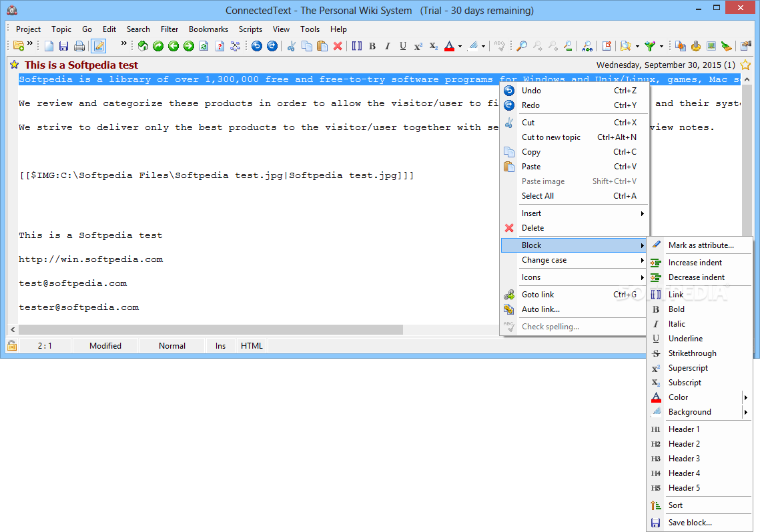Click the picture frame image icon in toolbar
This screenshot has width=760, height=532.
pyautogui.click(x=711, y=46)
